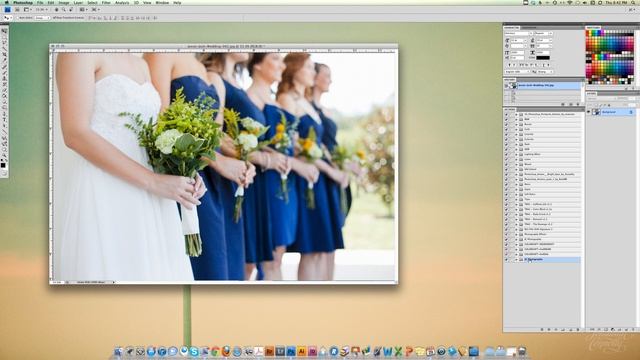This screenshot has height=360, width=640.
Task: Select the Brush tool
Action: [x=4, y=72]
